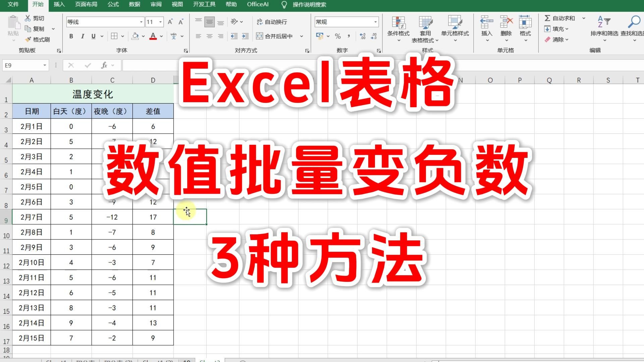Select the Format Painter (格式刷) brush

28,40
